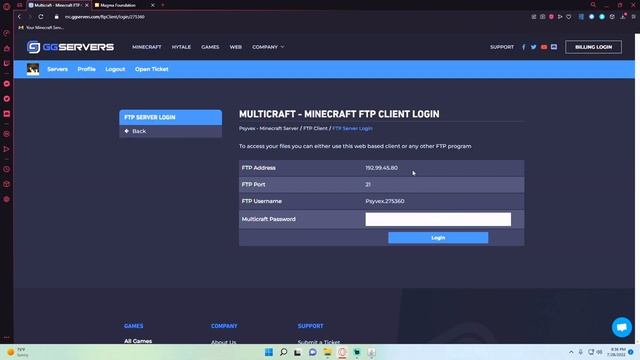Open the live chat bubble

point(622,327)
